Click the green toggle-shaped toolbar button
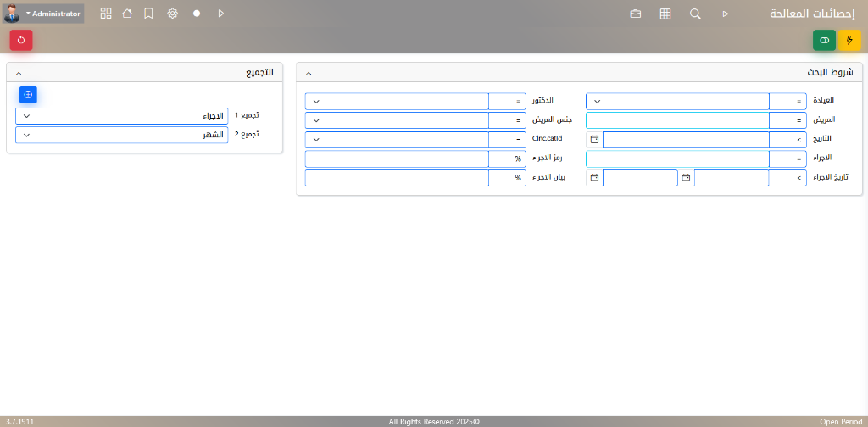868x427 pixels. (x=824, y=40)
